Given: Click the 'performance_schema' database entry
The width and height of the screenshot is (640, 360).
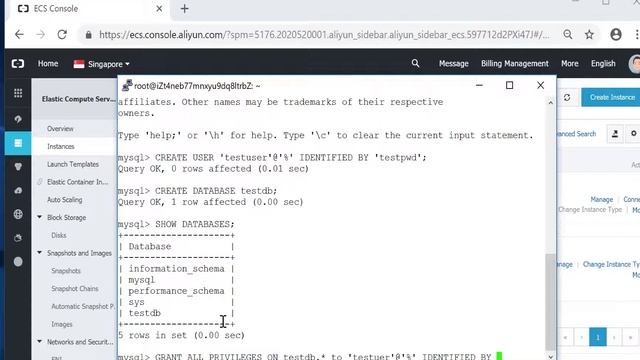Looking at the screenshot, I should [x=176, y=291].
